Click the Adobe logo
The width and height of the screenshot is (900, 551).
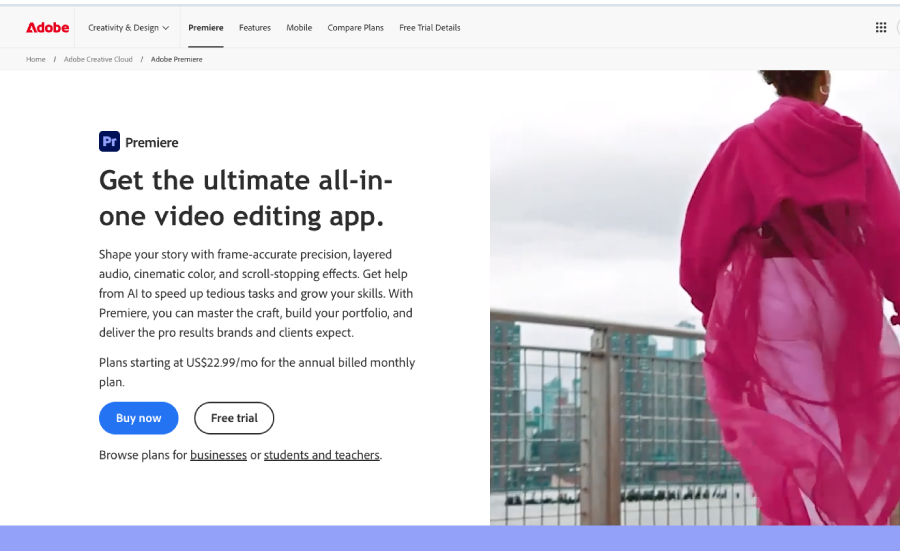(x=48, y=28)
